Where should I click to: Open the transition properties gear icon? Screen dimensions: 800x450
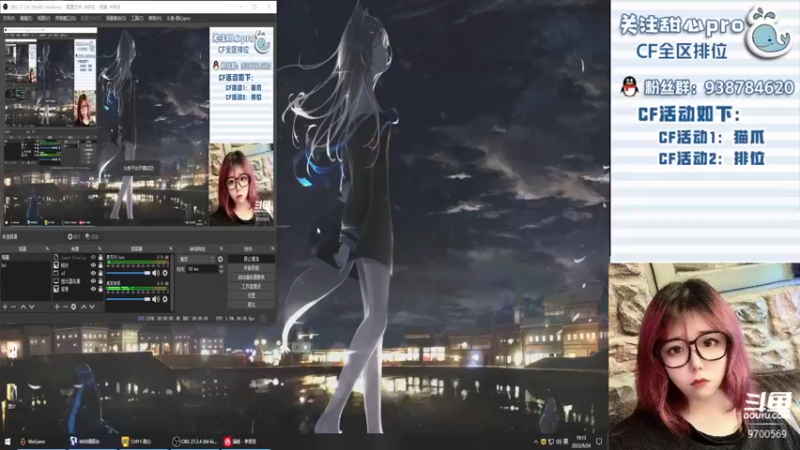(220, 259)
